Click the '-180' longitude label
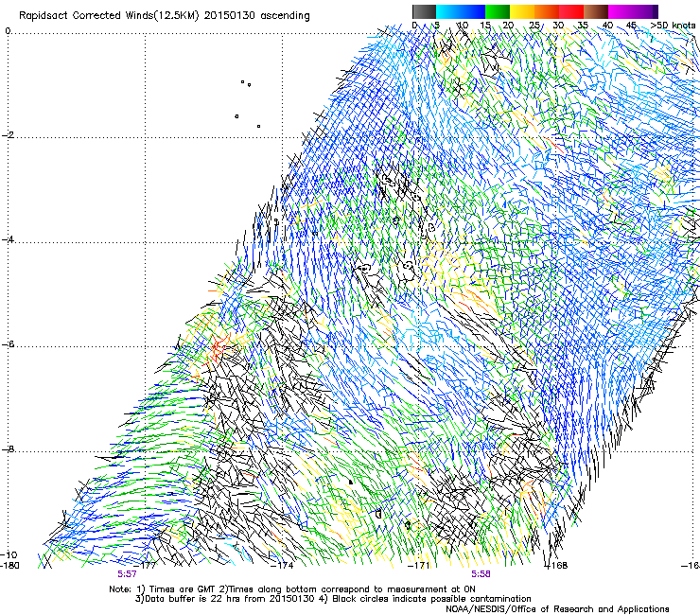Image resolution: width=700 pixels, height=615 pixels. click(9, 566)
